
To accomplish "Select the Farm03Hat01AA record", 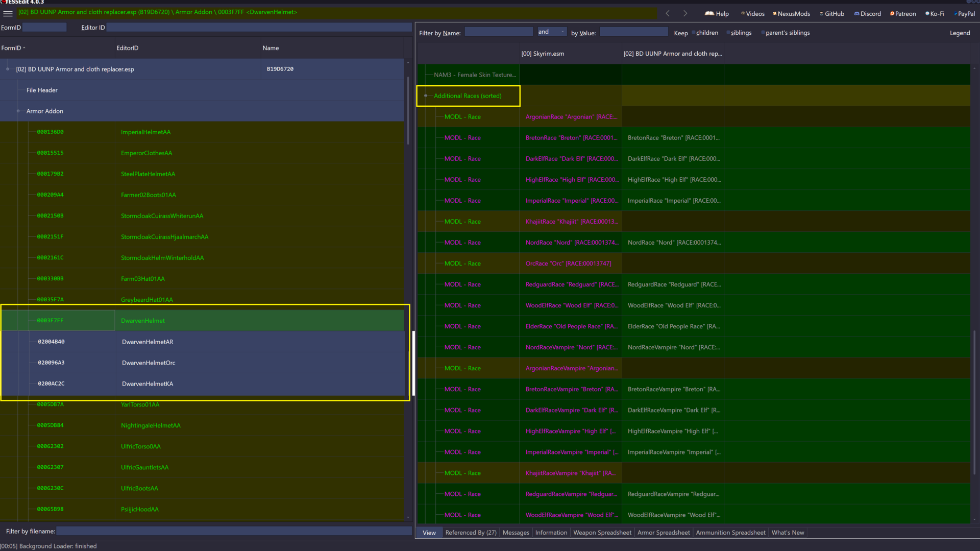I will point(202,278).
